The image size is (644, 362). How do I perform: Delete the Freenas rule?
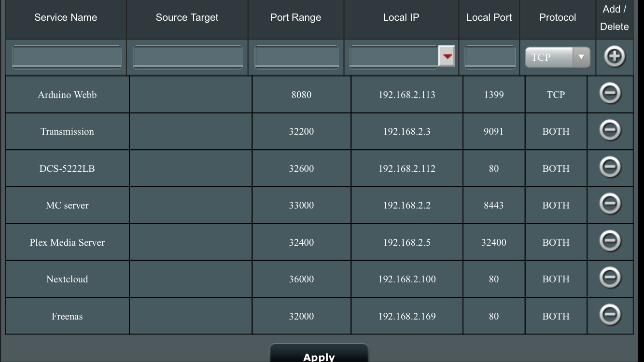(x=610, y=315)
